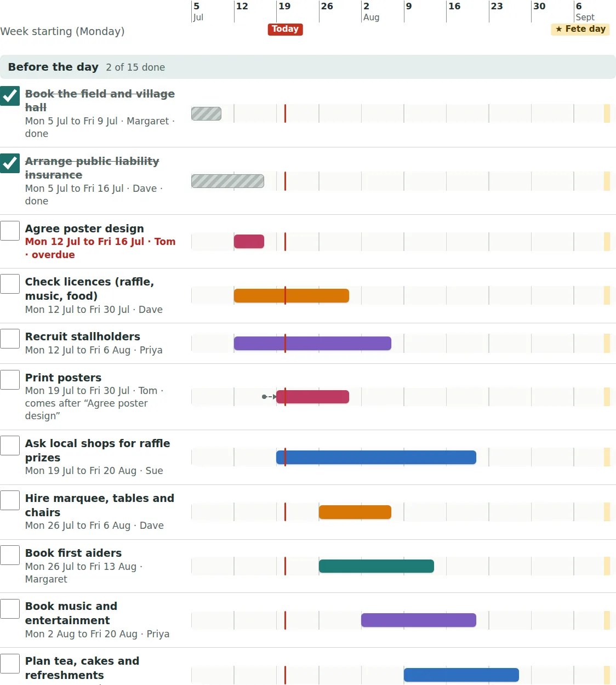Viewport: 616px width, 685px height.
Task: Tick the Agree poster design checkbox
Action: [x=10, y=231]
